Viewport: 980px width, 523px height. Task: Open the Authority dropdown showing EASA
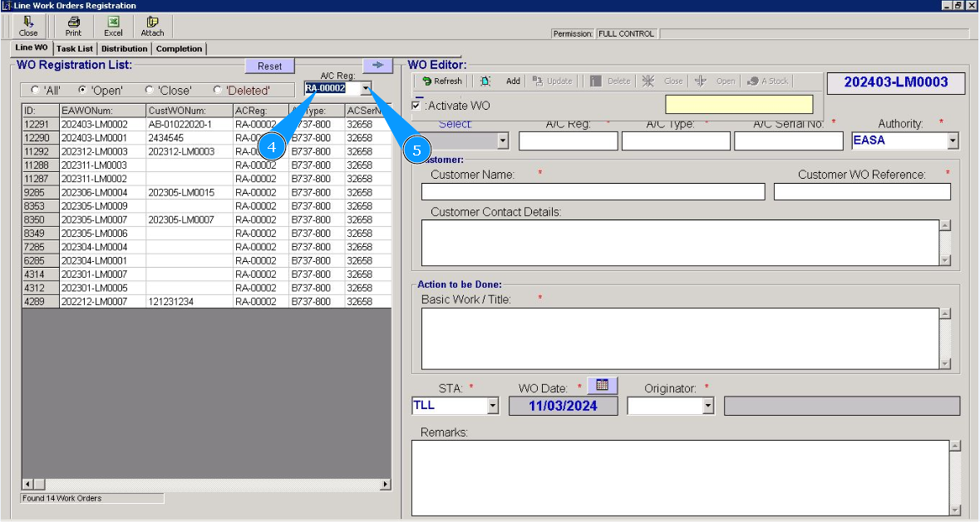click(x=953, y=141)
